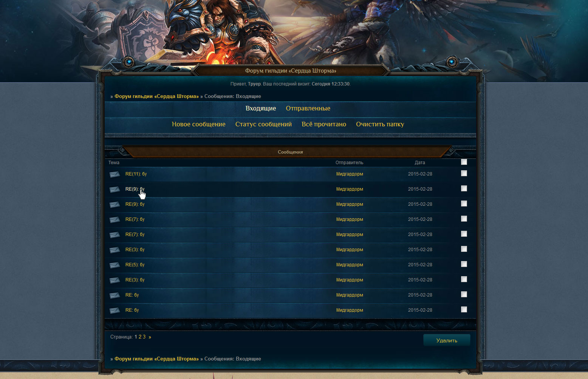This screenshot has height=379, width=588.
Task: Check the box for the RE(5): бу message
Action: pos(464,264)
